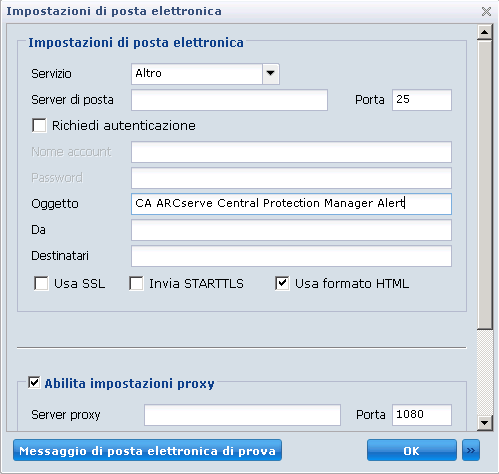Select the Da sender field

click(x=291, y=230)
